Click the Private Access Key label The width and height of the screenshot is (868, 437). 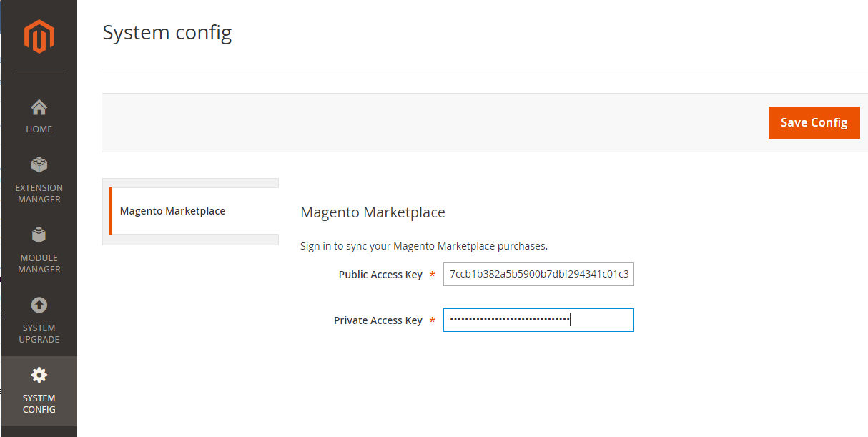point(378,320)
